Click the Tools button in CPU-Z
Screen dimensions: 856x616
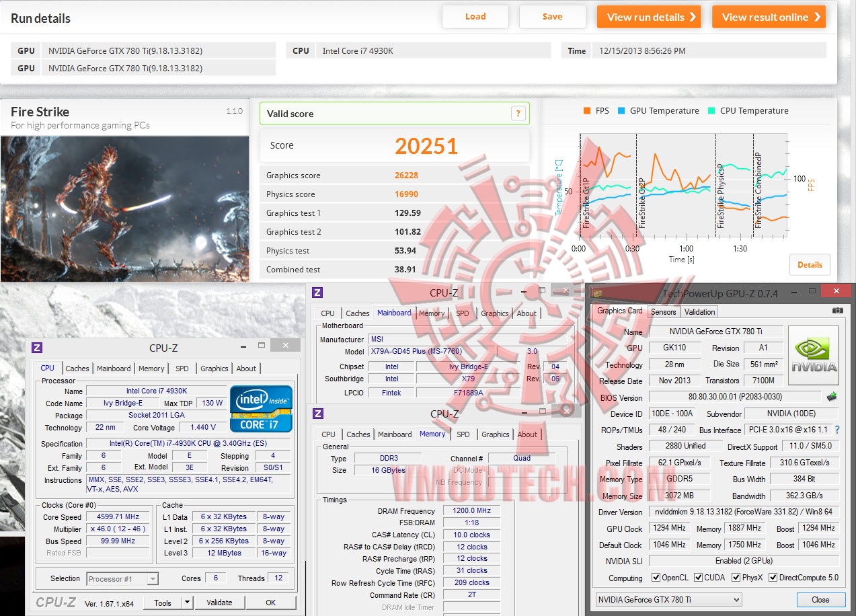click(163, 603)
